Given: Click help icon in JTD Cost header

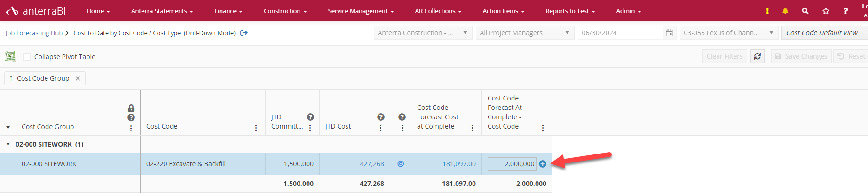Looking at the screenshot, I should [381, 117].
